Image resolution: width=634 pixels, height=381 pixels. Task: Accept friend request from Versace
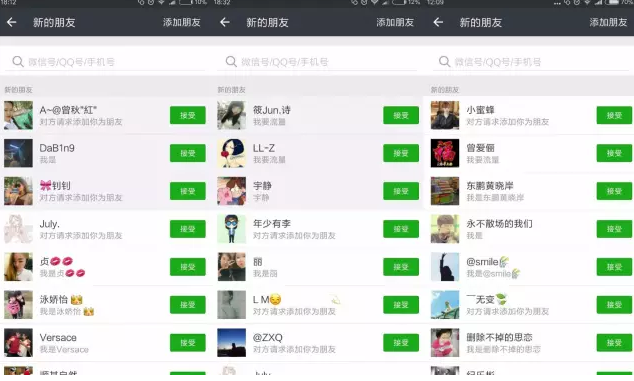point(188,343)
